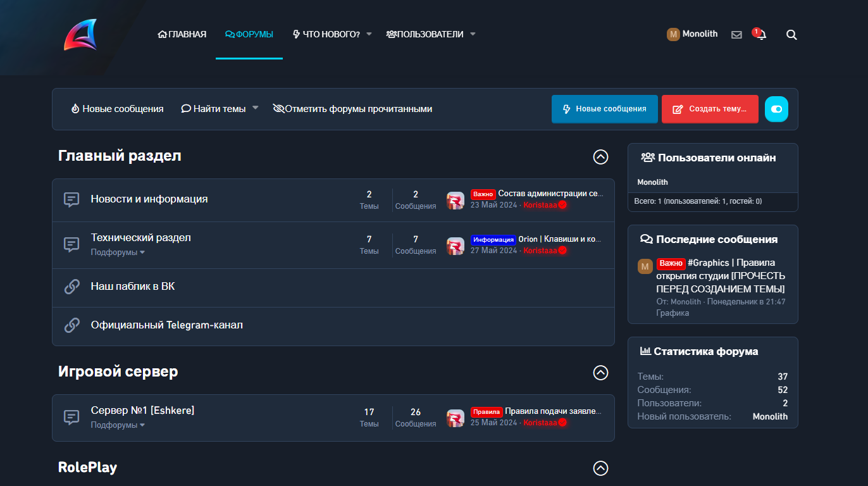Viewport: 868px width, 486px height.
Task: Open the Сервер №1 [Eshkere] forum
Action: pyautogui.click(x=143, y=410)
